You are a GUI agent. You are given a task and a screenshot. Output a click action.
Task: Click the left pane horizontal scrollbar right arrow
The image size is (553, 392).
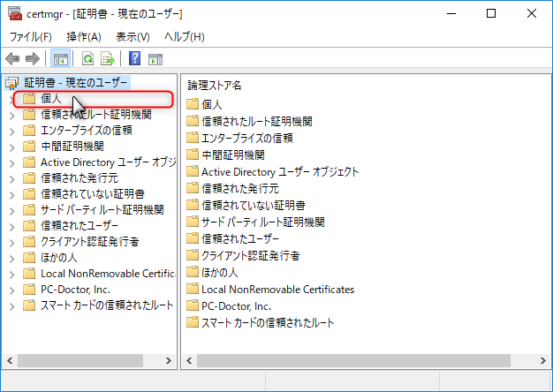(170, 361)
